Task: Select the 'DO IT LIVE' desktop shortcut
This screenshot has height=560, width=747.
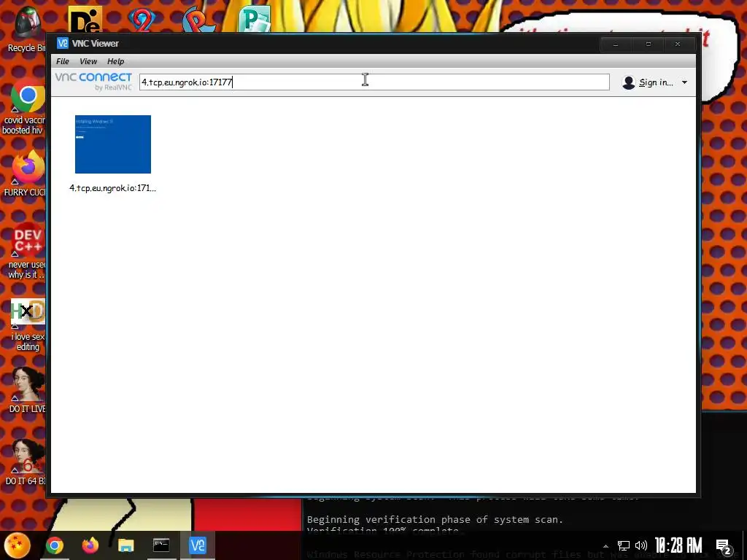Action: click(x=27, y=389)
